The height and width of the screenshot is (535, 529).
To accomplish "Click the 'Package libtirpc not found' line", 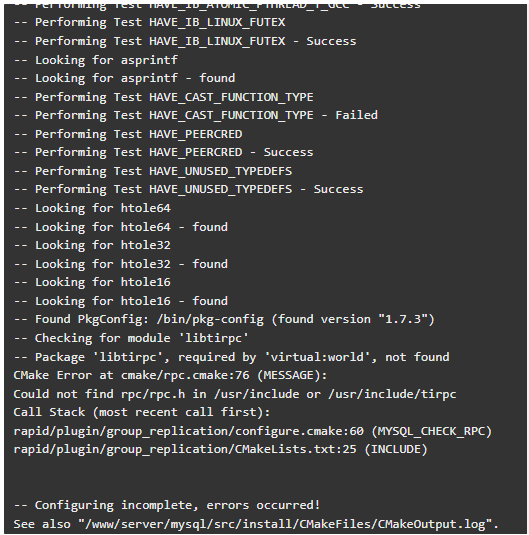I will pyautogui.click(x=231, y=357).
